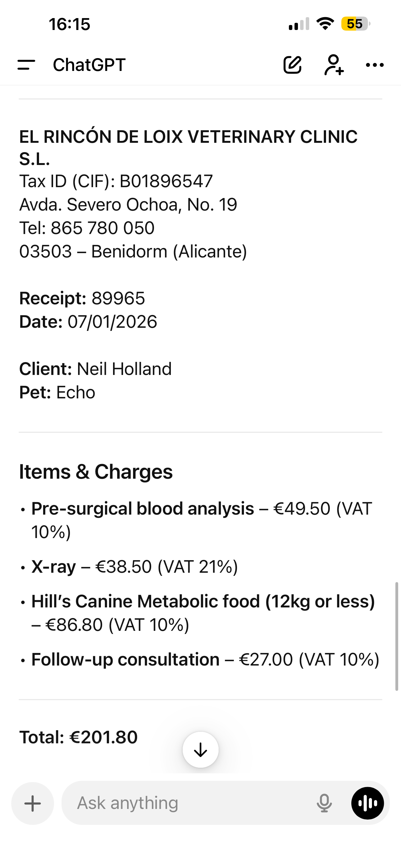Start a new chat with compose icon
Viewport: 401px width, 868px height.
[292, 65]
